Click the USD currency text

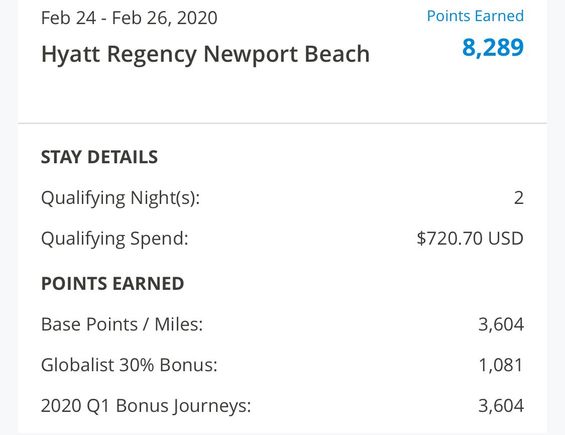[506, 239]
